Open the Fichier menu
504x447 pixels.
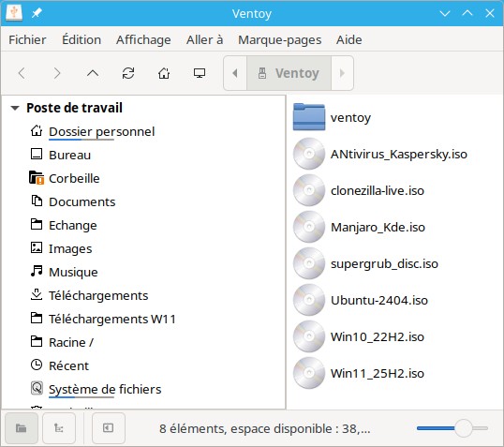[x=27, y=40]
